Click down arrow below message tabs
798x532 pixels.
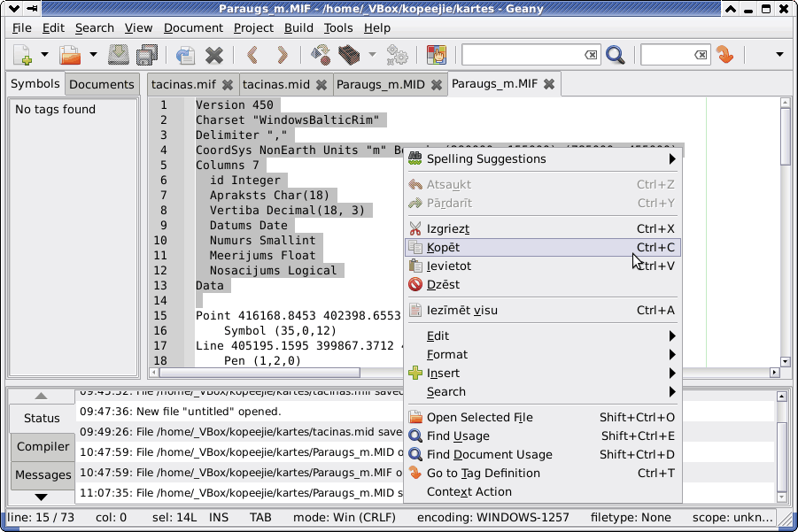point(42,497)
